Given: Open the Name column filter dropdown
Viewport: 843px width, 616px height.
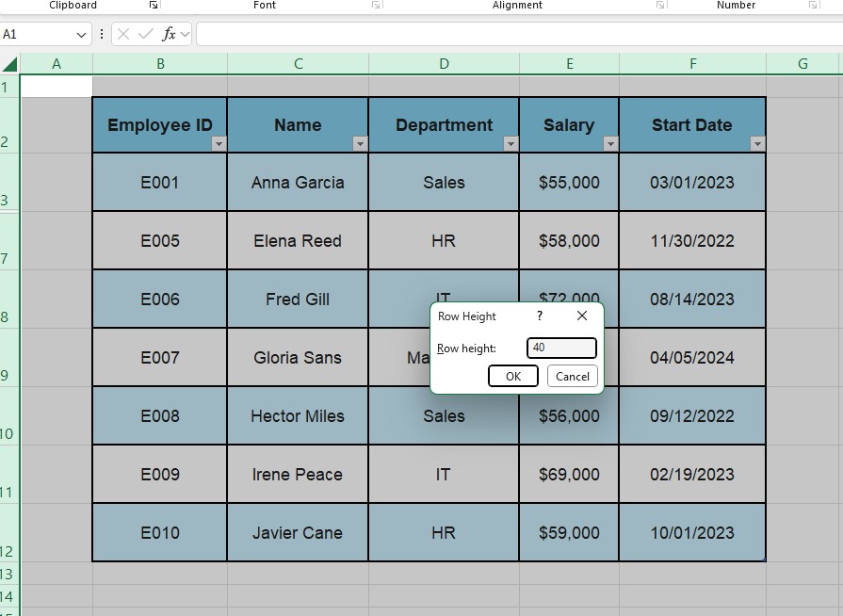Looking at the screenshot, I should pos(360,144).
